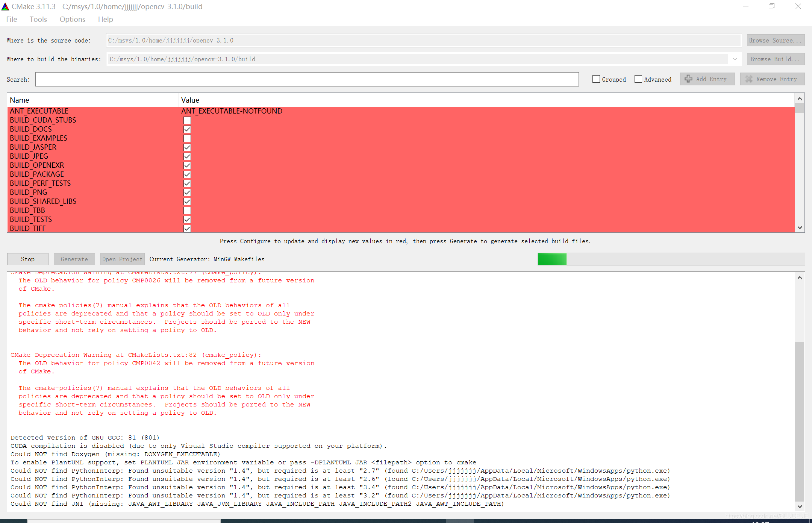The height and width of the screenshot is (523, 812).
Task: Uncheck BUILD_PNG option
Action: coord(187,192)
